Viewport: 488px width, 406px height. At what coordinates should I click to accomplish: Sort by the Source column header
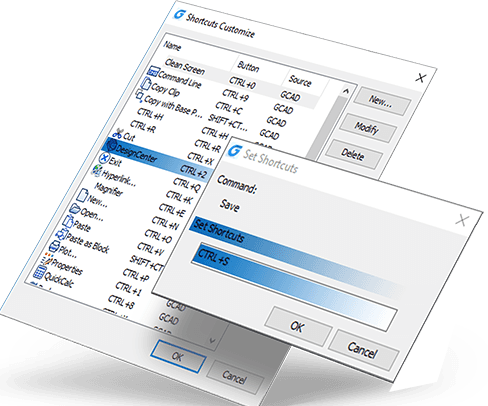tap(300, 81)
